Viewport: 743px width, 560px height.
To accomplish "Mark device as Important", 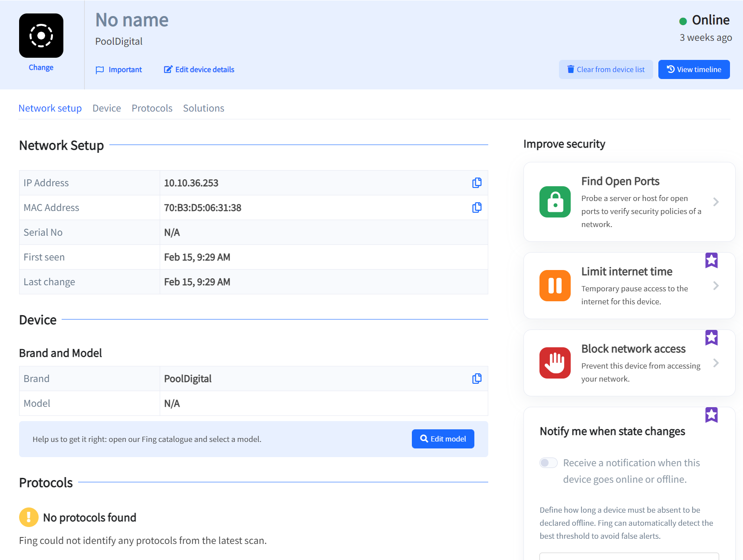I will click(118, 69).
